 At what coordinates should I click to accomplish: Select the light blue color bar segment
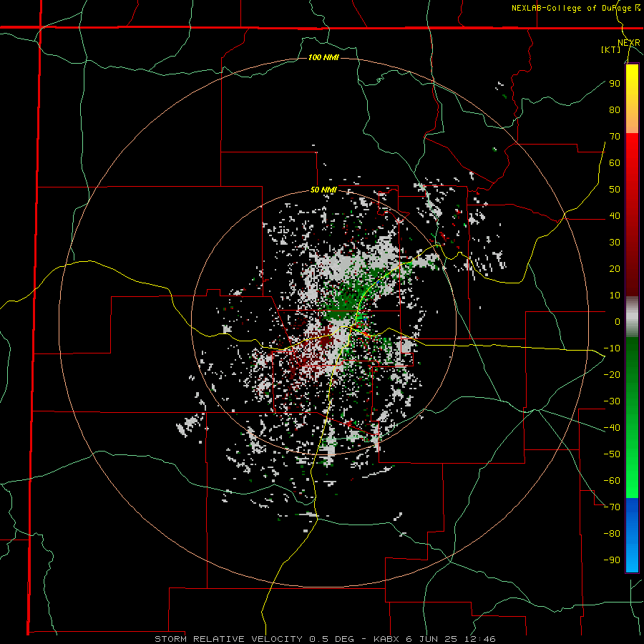point(632,555)
